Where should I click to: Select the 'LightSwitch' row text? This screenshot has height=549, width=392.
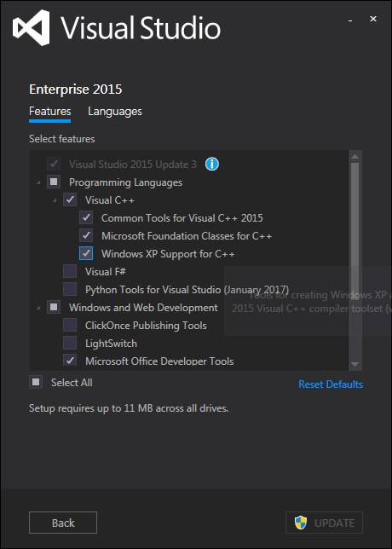(111, 344)
